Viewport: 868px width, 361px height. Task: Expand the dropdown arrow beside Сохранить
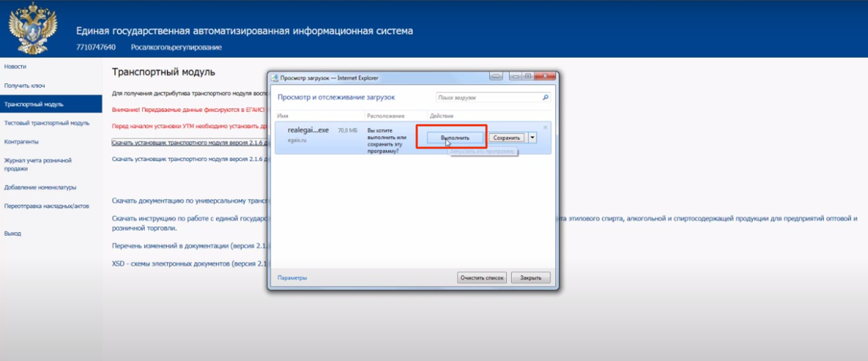click(x=532, y=138)
